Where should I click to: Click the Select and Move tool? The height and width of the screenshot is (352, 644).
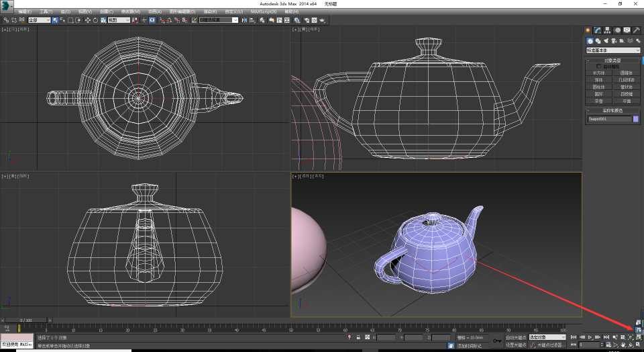click(x=87, y=20)
